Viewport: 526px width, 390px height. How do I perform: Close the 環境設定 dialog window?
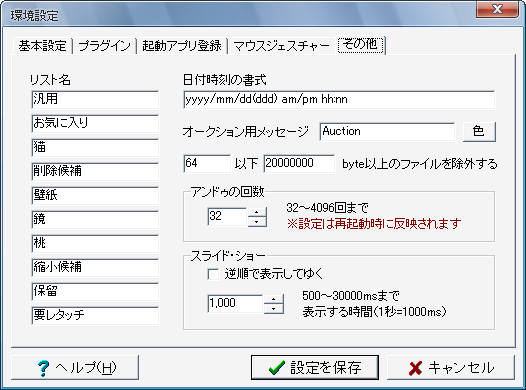tap(497, 9)
